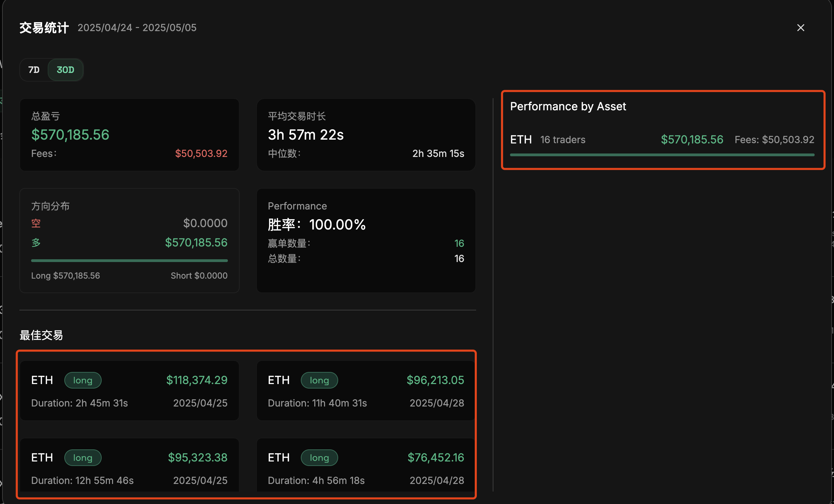The image size is (834, 504).
Task: Click the red Fees amount $50,503.92
Action: coord(201,153)
